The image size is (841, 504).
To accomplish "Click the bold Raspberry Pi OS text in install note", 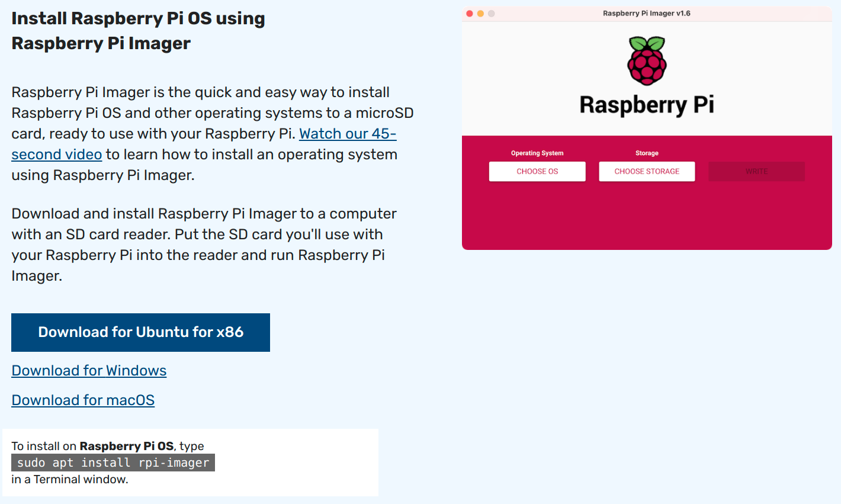I will [x=127, y=446].
